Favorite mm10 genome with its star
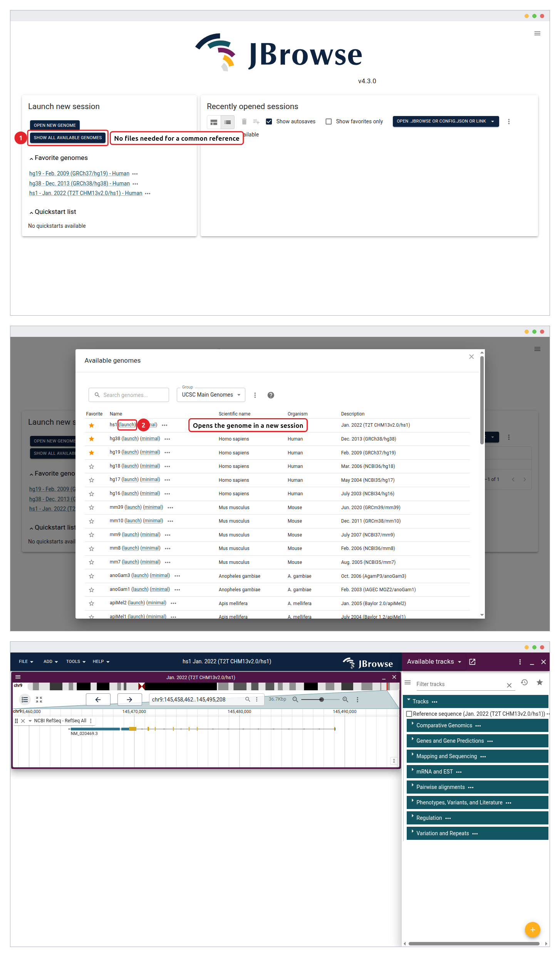The width and height of the screenshot is (560, 957). tap(91, 521)
